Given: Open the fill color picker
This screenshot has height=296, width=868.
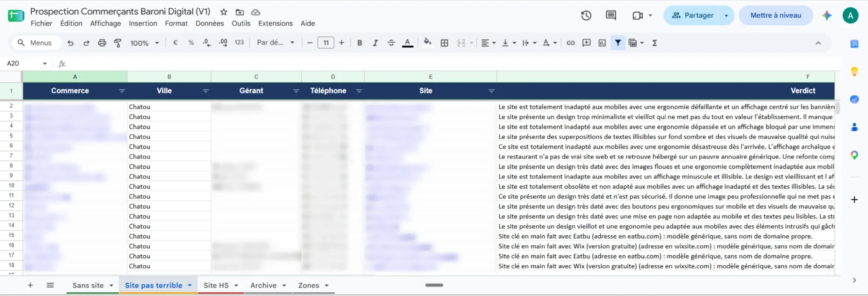Looking at the screenshot, I should click(x=427, y=42).
